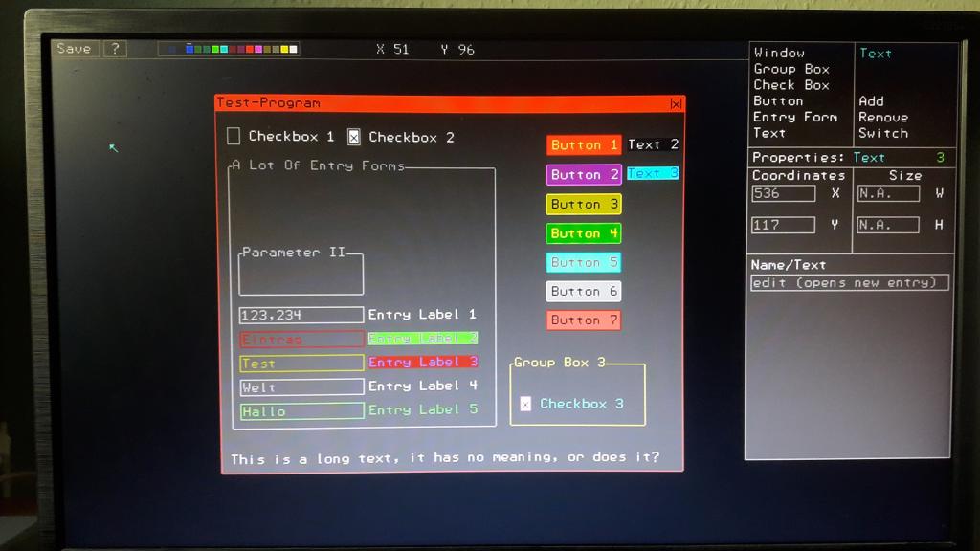
Task: Pick the blue swatch in the palette
Action: point(189,50)
